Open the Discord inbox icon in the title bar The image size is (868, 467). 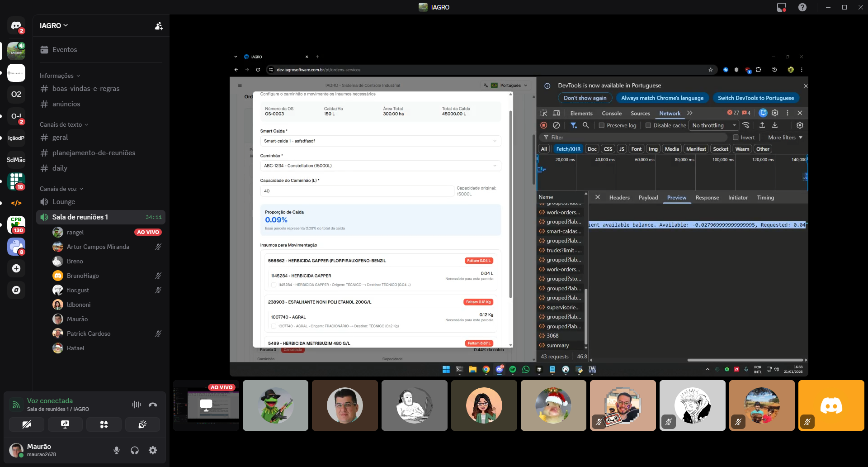[782, 7]
